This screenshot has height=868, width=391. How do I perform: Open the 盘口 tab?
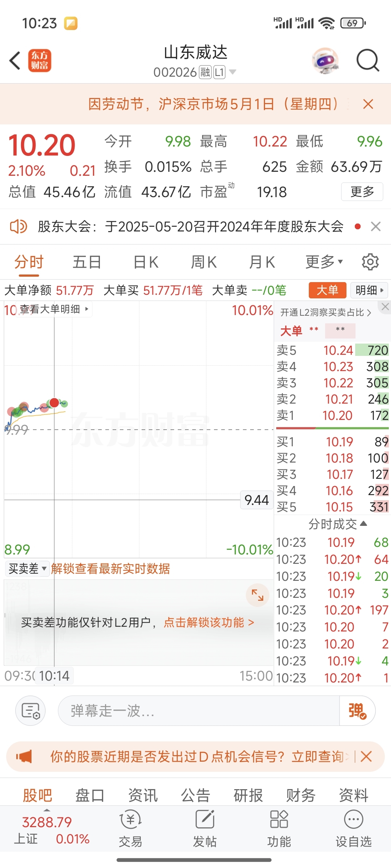click(x=90, y=795)
